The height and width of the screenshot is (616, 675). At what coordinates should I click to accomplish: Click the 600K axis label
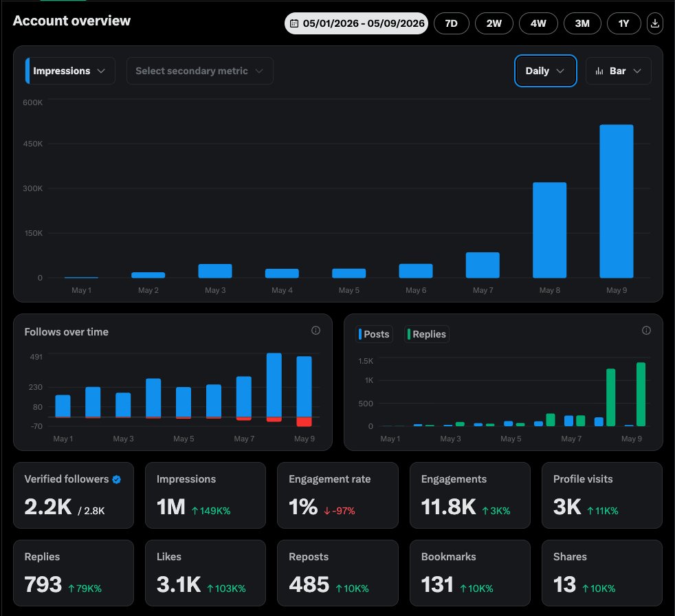[x=33, y=102]
